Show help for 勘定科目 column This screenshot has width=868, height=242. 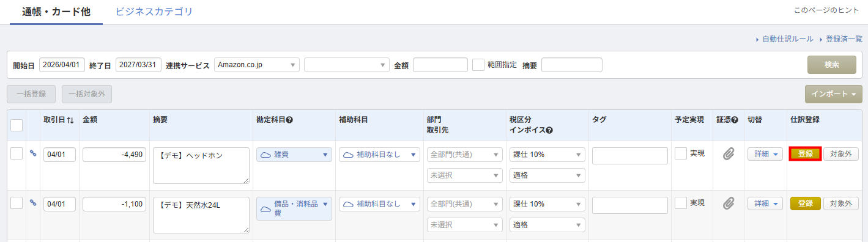289,120
